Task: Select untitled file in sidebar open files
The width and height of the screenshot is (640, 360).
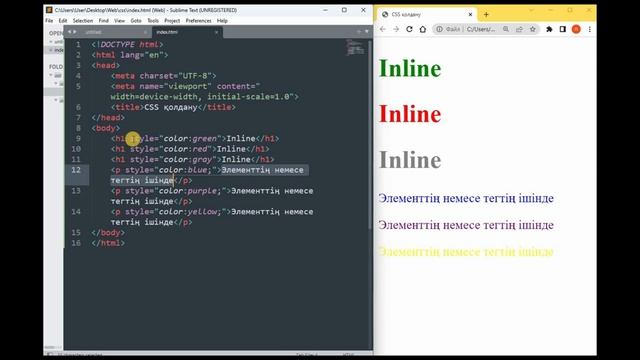Action: tap(59, 42)
